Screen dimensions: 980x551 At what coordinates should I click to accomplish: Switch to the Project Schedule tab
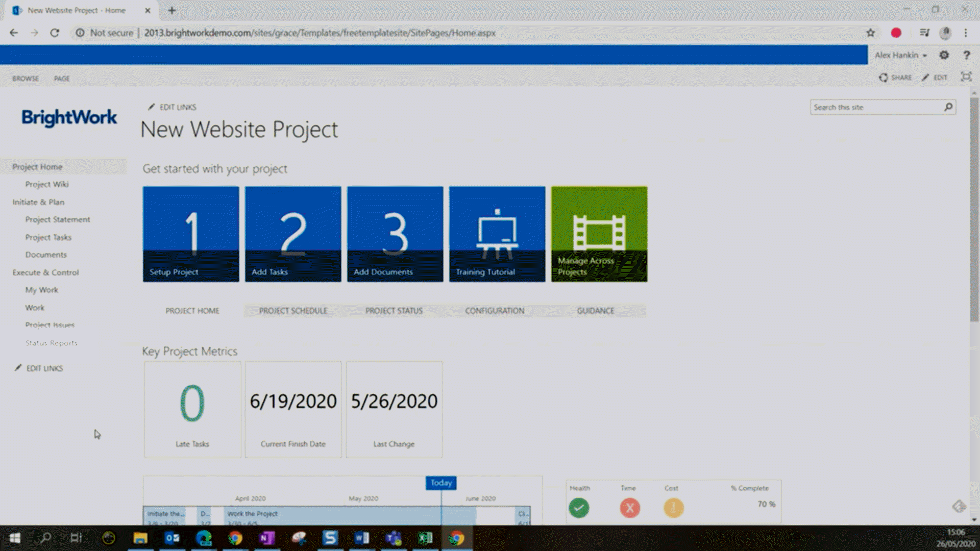click(x=293, y=311)
